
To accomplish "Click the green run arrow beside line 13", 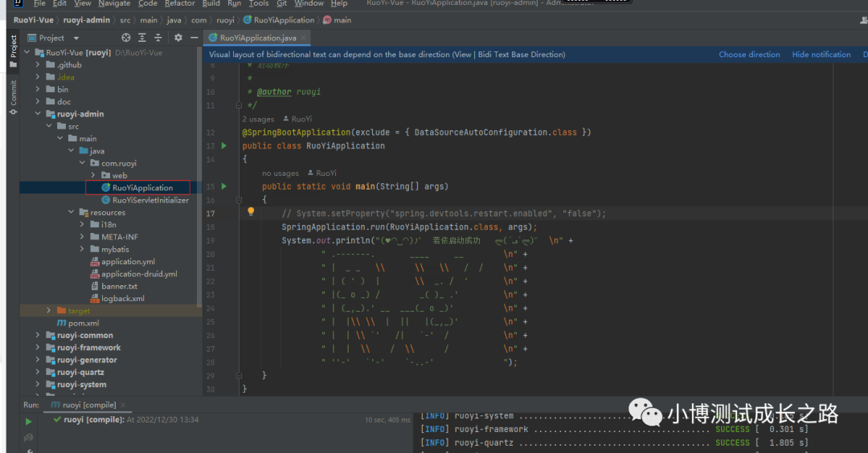I will point(224,146).
